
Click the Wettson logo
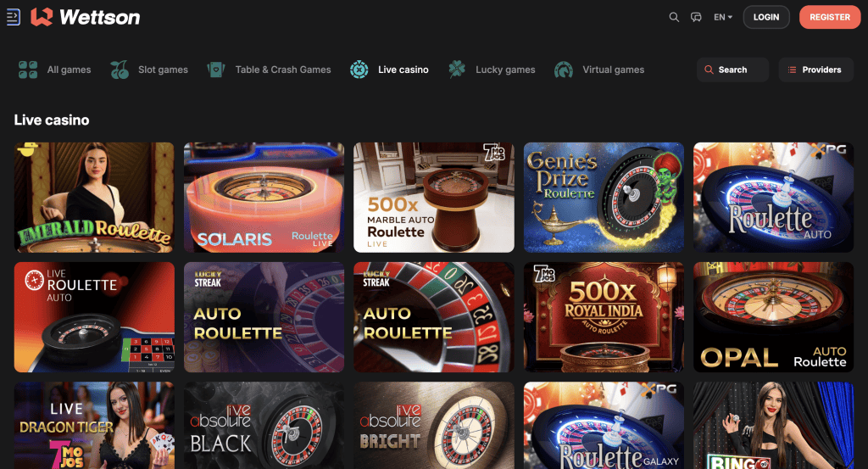pyautogui.click(x=86, y=17)
